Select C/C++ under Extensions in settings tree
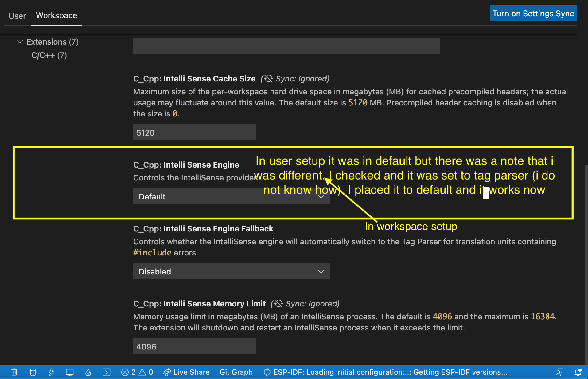 tap(49, 55)
